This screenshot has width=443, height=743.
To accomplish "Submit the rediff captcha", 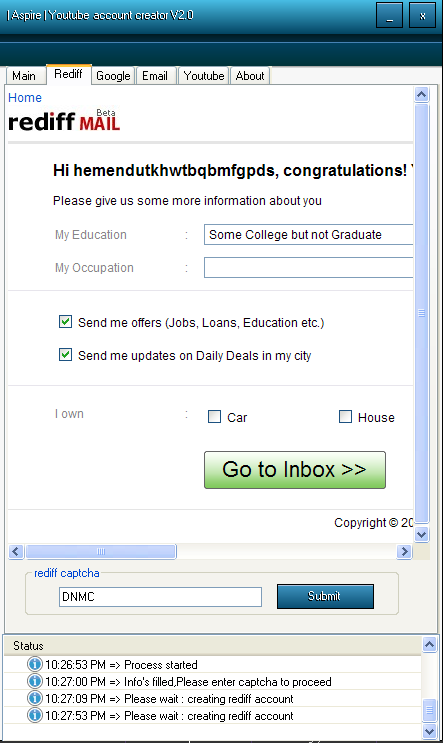I will coord(325,596).
